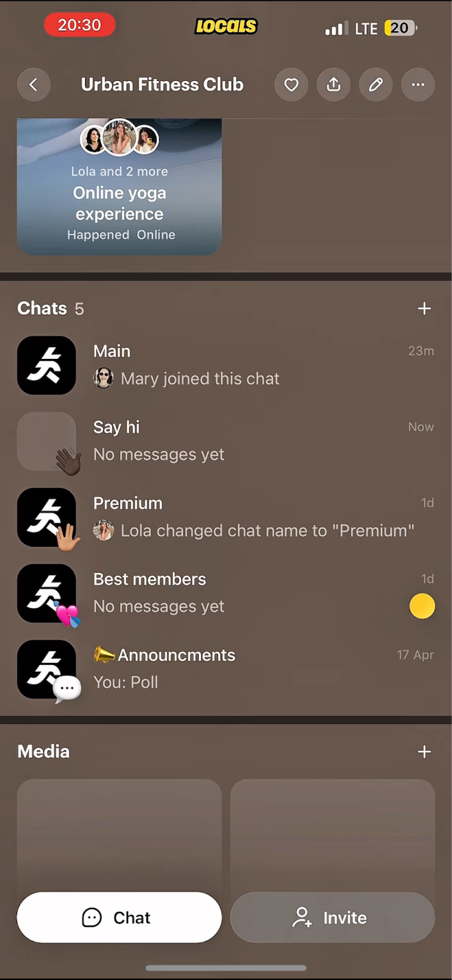
Task: Open the Announcments chat
Action: pos(226,669)
